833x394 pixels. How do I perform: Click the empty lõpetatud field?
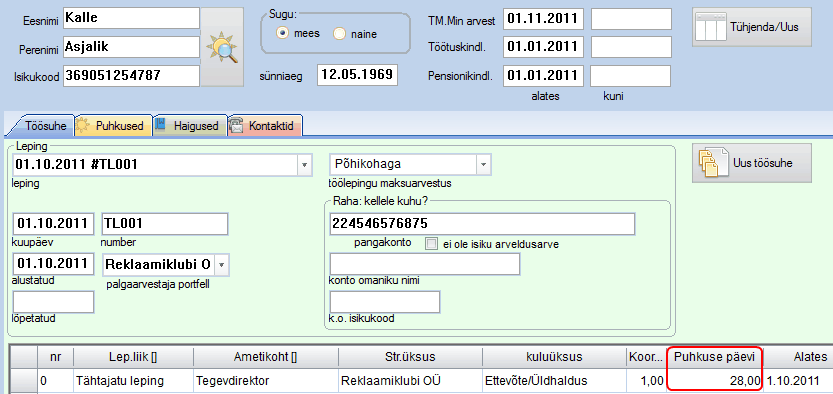(53, 302)
